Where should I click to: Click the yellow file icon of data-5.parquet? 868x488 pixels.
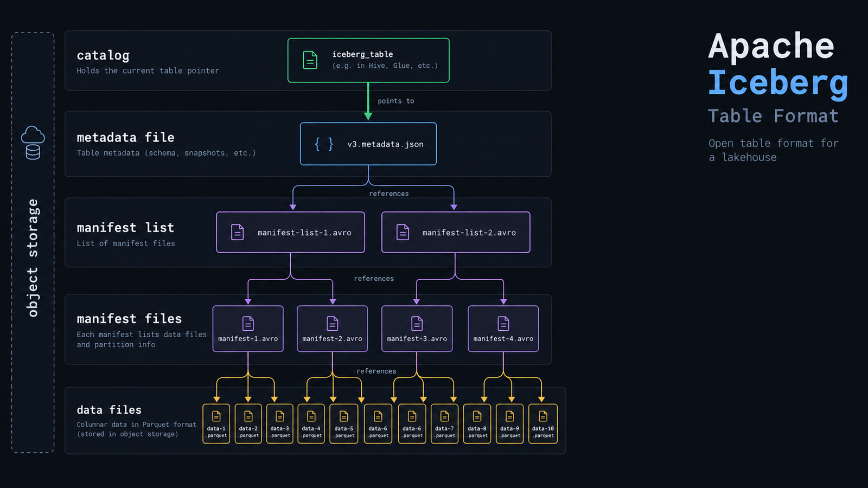[344, 416]
